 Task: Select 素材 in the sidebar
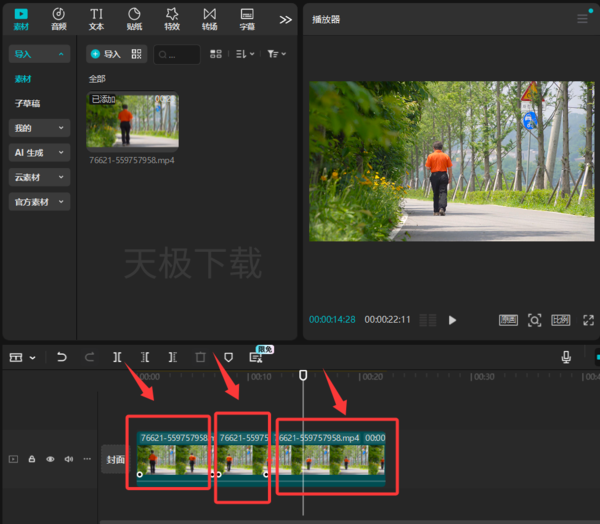[23, 79]
